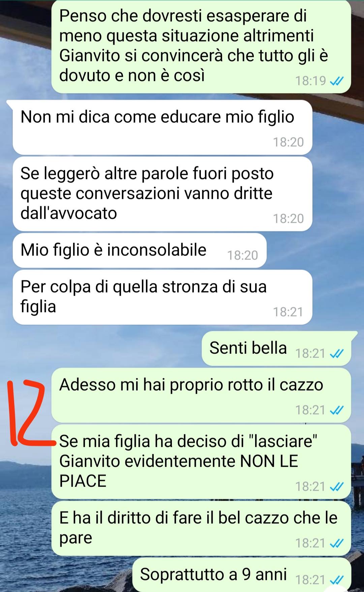Tap the chat wallpaper beside 'Senti bella'

pos(101,349)
